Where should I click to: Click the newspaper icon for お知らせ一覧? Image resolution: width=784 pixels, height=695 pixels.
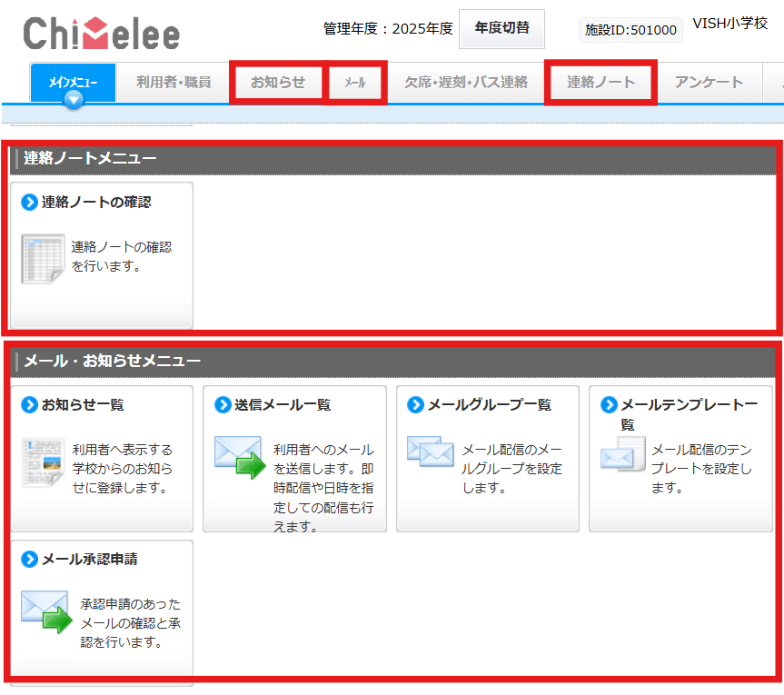(44, 462)
